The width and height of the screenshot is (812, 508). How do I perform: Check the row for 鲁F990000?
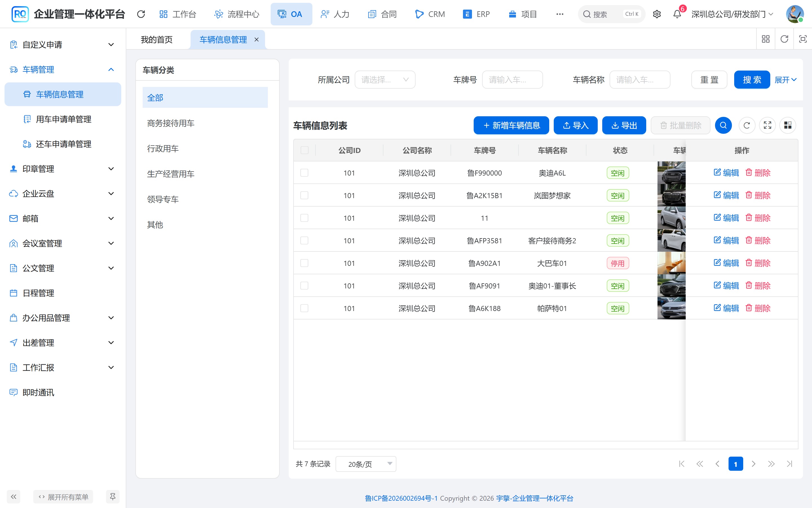[x=304, y=173]
